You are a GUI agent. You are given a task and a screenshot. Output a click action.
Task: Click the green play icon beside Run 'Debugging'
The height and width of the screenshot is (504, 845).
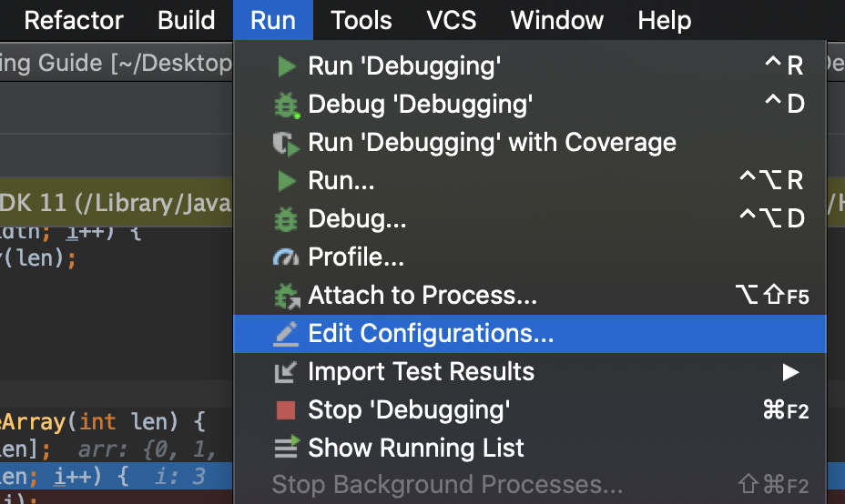(286, 66)
